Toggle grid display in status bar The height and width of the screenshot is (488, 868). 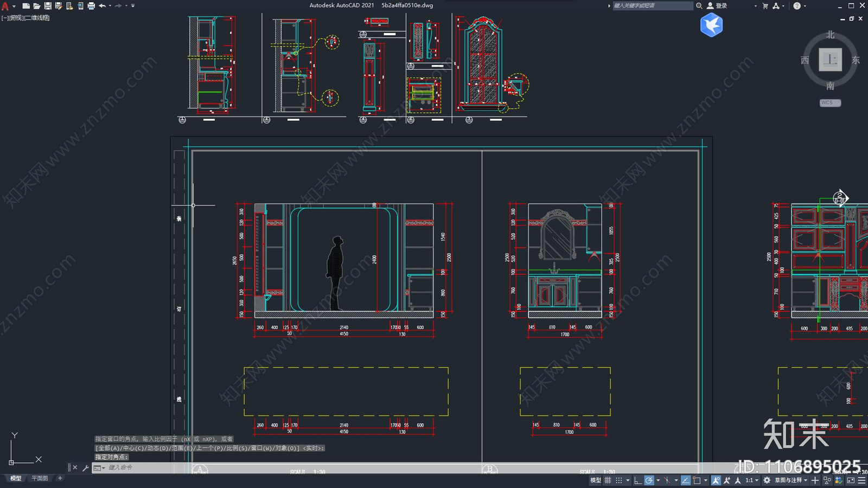point(608,480)
